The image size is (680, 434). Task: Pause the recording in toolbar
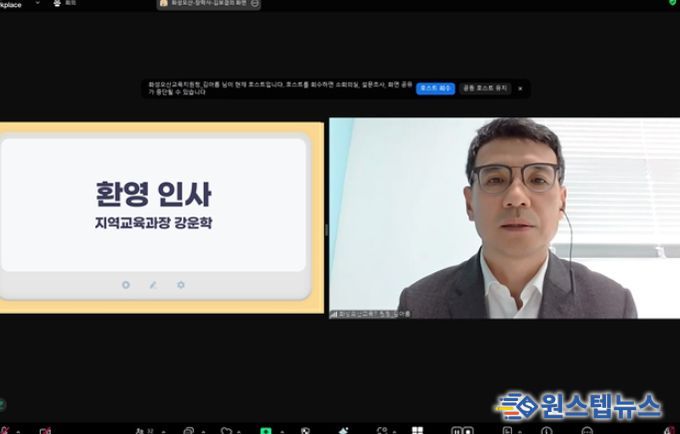pyautogui.click(x=456, y=431)
